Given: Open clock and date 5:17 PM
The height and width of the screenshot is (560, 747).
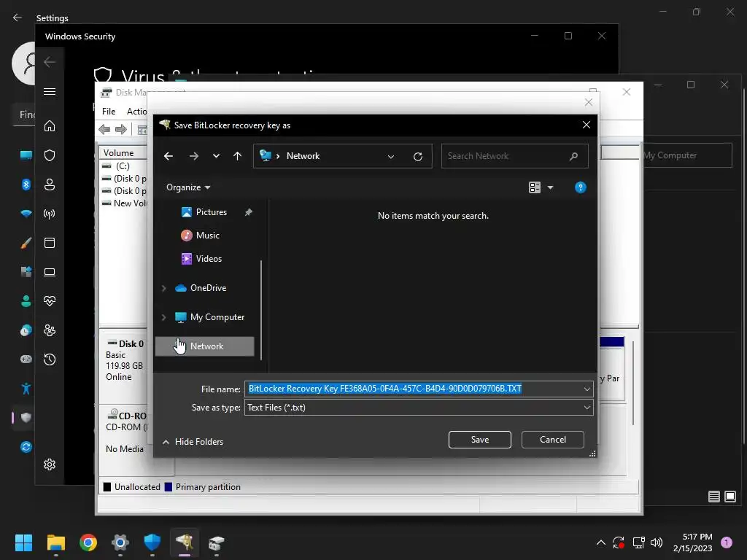Looking at the screenshot, I should click(x=693, y=542).
